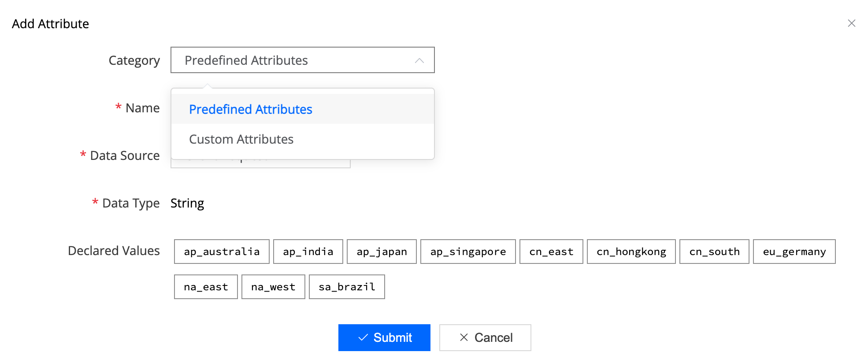Viewport: 868px width, 363px height.
Task: Click the Data Source input field
Action: [260, 163]
